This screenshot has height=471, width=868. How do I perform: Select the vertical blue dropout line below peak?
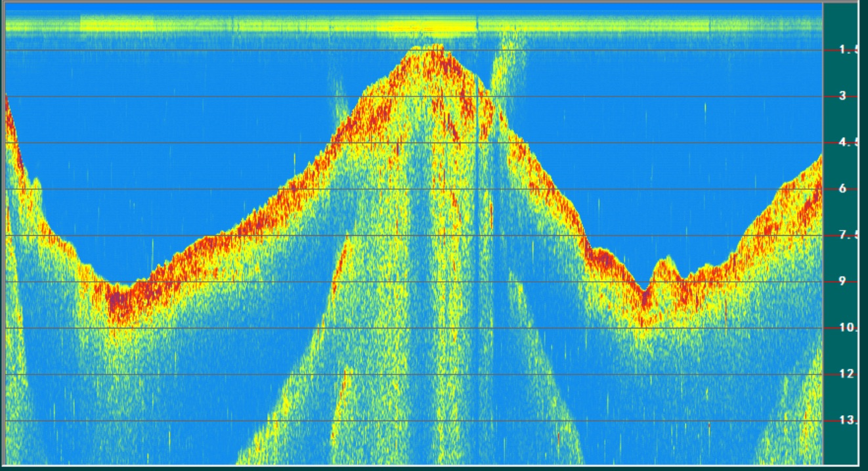pos(477,263)
